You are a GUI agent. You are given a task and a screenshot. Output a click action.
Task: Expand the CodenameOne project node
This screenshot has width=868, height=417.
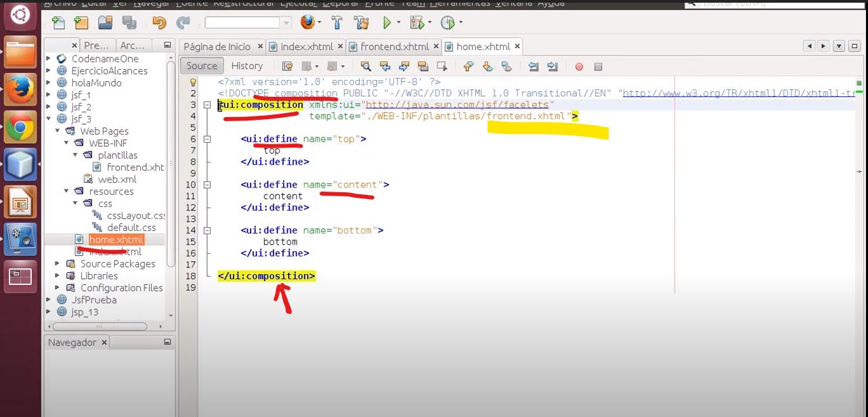[49, 59]
